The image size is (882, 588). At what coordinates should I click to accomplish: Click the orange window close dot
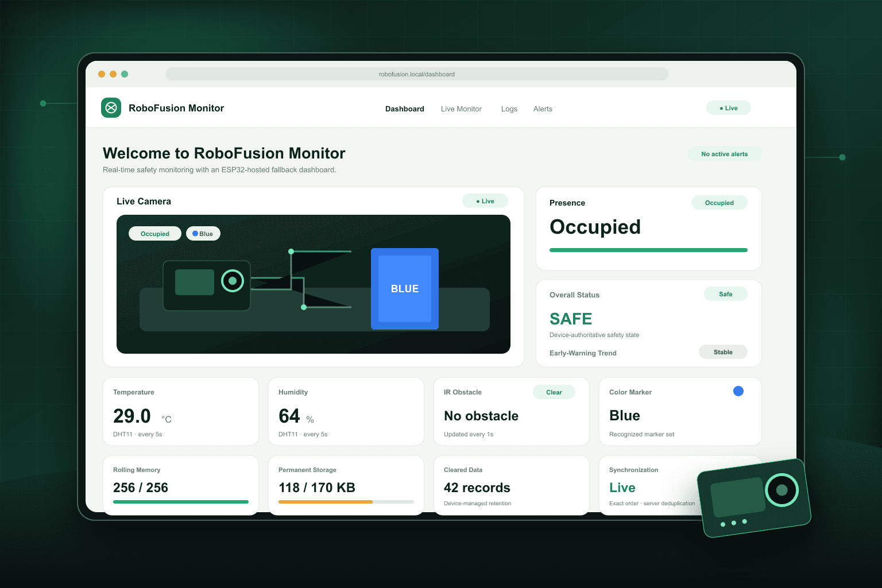(x=102, y=74)
